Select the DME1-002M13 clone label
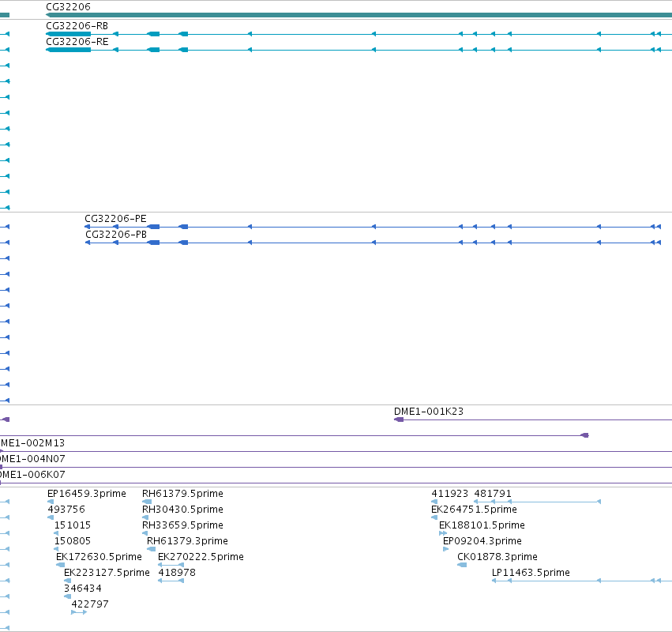This screenshot has width=672, height=632. click(32, 443)
